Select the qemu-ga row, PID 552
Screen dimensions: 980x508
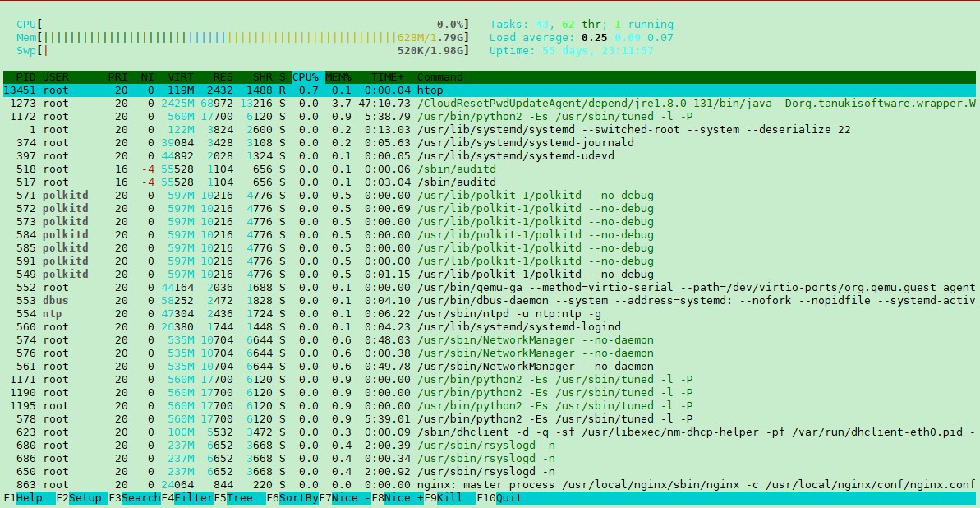point(490,287)
